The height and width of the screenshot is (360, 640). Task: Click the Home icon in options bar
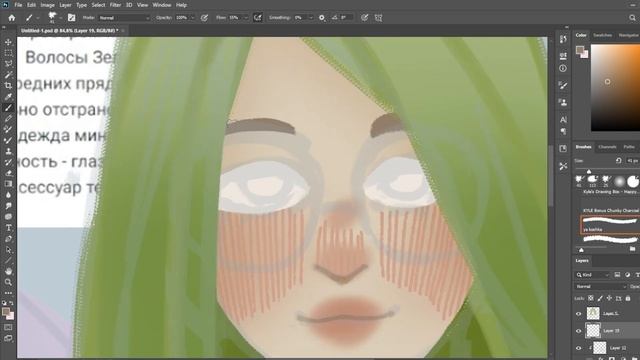[x=11, y=18]
